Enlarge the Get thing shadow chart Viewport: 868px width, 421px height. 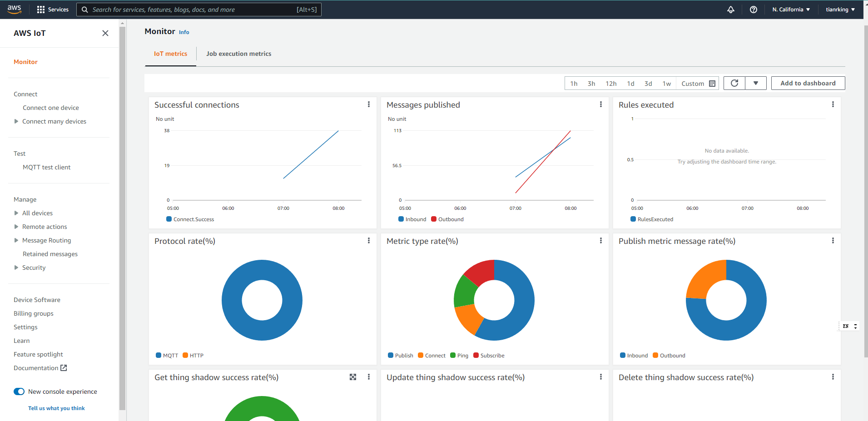point(353,377)
